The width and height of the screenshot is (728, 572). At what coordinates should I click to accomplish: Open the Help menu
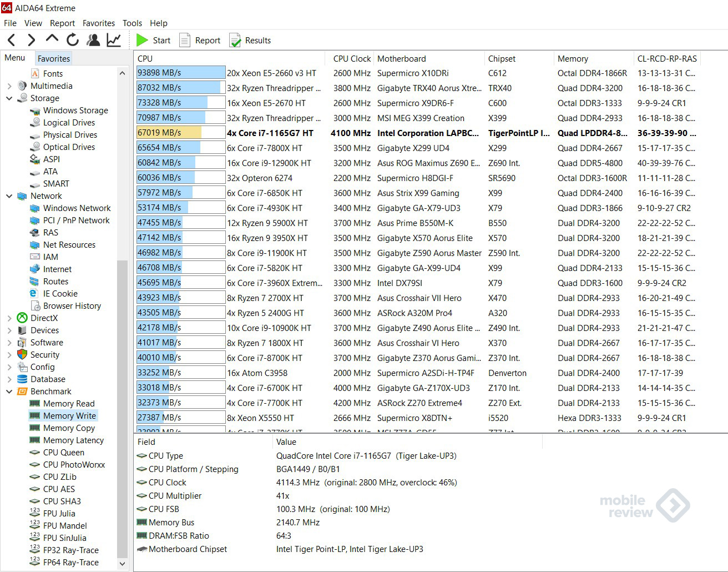[159, 23]
